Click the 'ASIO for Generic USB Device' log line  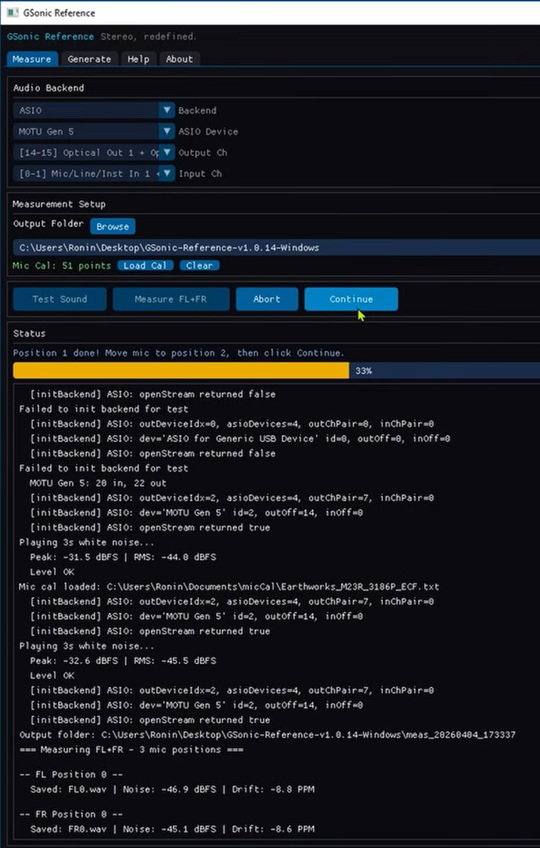[x=240, y=438]
